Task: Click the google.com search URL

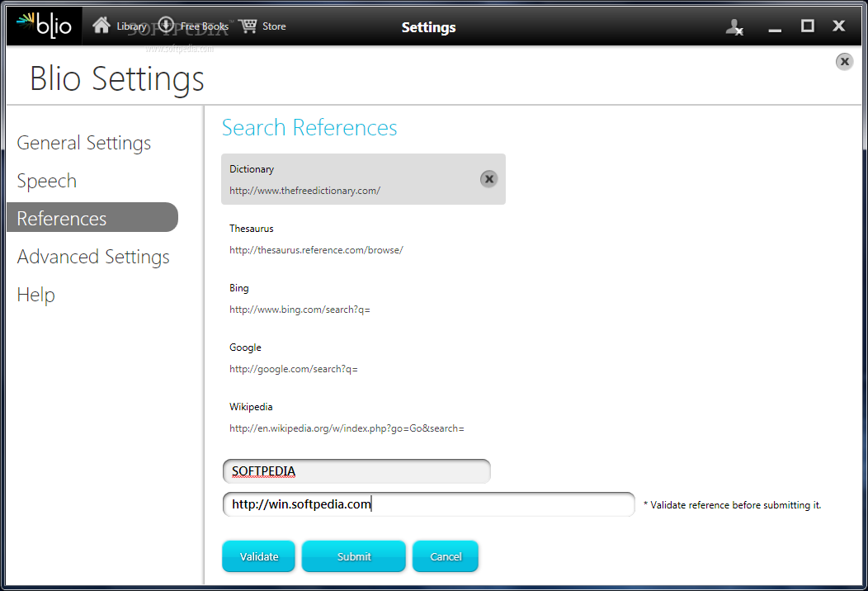Action: [x=294, y=369]
